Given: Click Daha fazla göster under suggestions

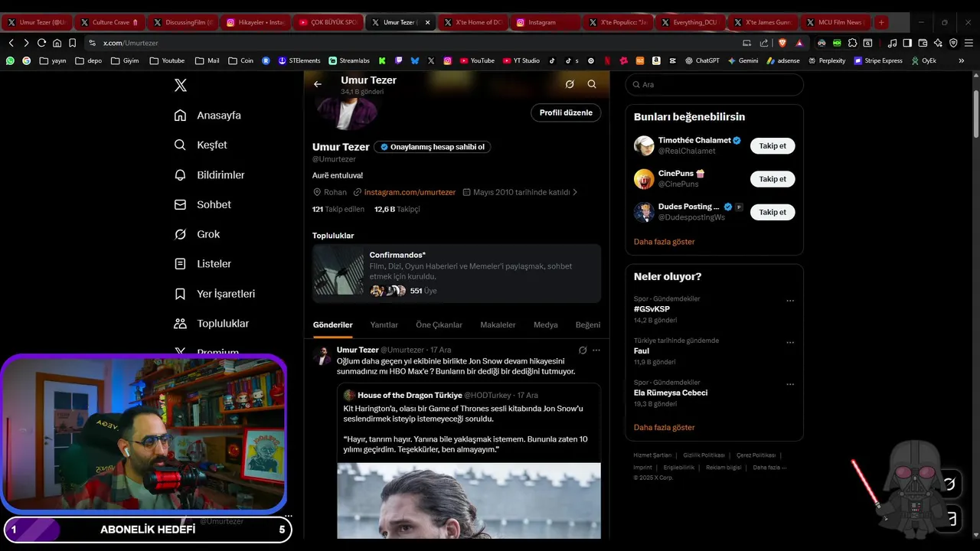Looking at the screenshot, I should pos(664,242).
